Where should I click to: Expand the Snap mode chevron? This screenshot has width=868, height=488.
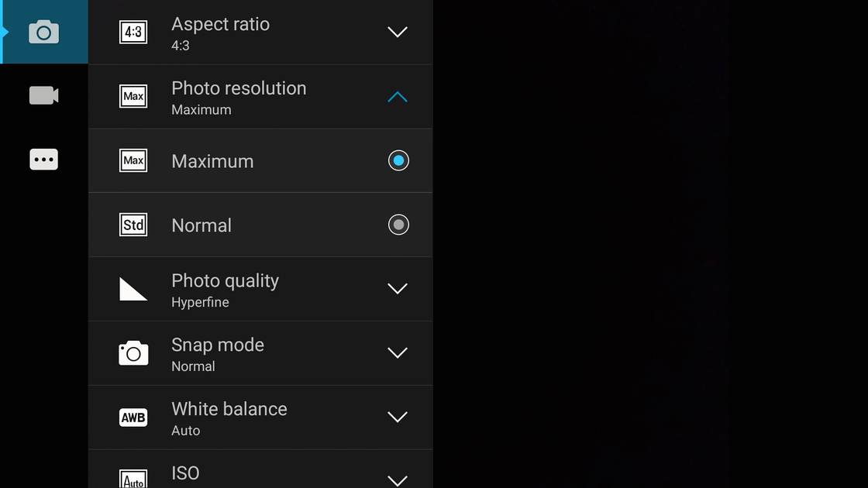[x=398, y=353]
